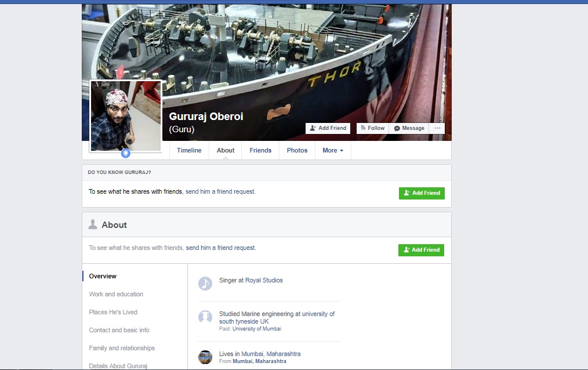Open Mumbai, Maharashtra link after 'Lives in'
The image size is (588, 370).
click(x=271, y=354)
